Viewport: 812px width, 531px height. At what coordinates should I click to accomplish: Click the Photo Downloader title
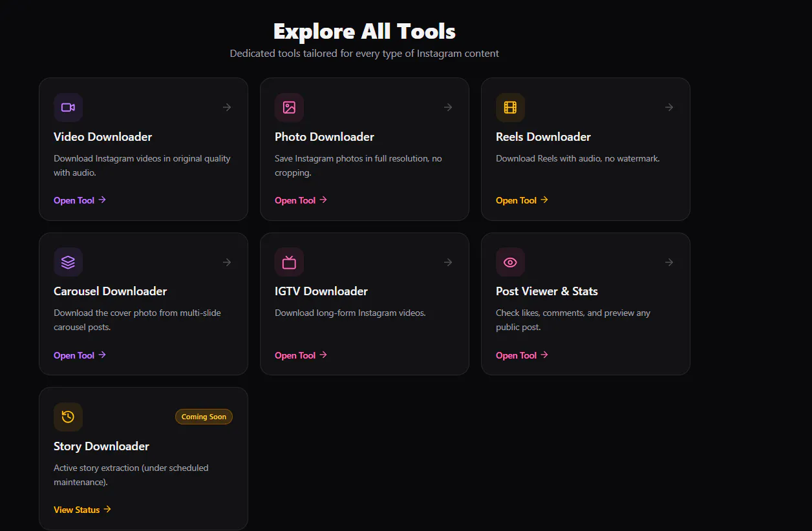[325, 137]
